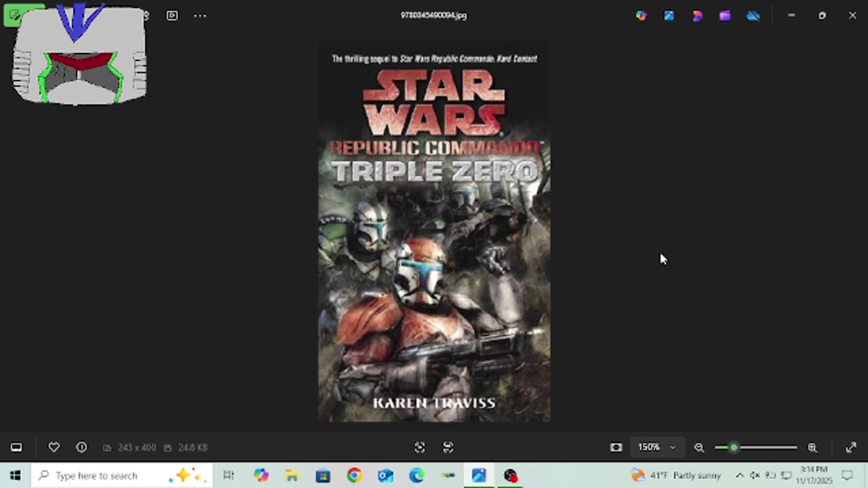Open Outlook from the taskbar
The width and height of the screenshot is (868, 488).
point(385,476)
